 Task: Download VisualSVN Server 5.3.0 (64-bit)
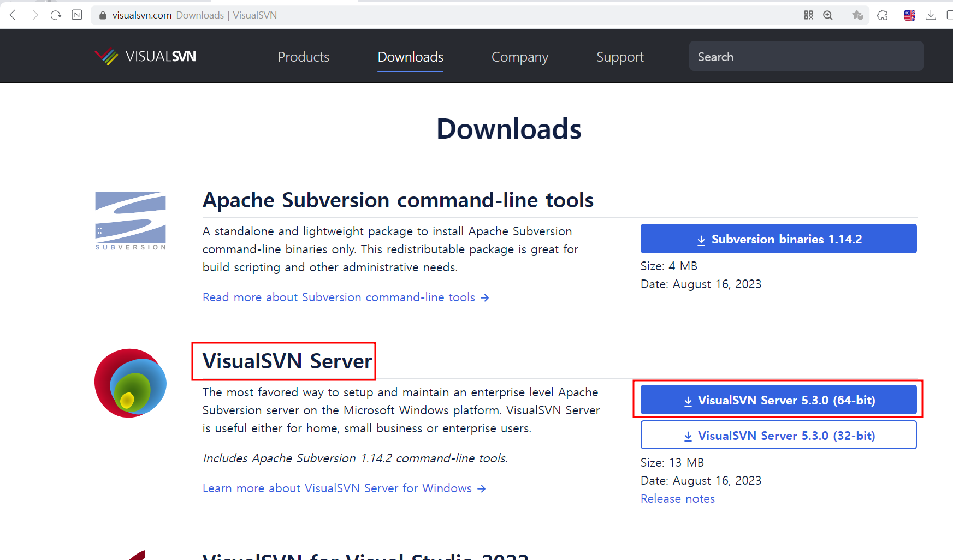(x=779, y=400)
